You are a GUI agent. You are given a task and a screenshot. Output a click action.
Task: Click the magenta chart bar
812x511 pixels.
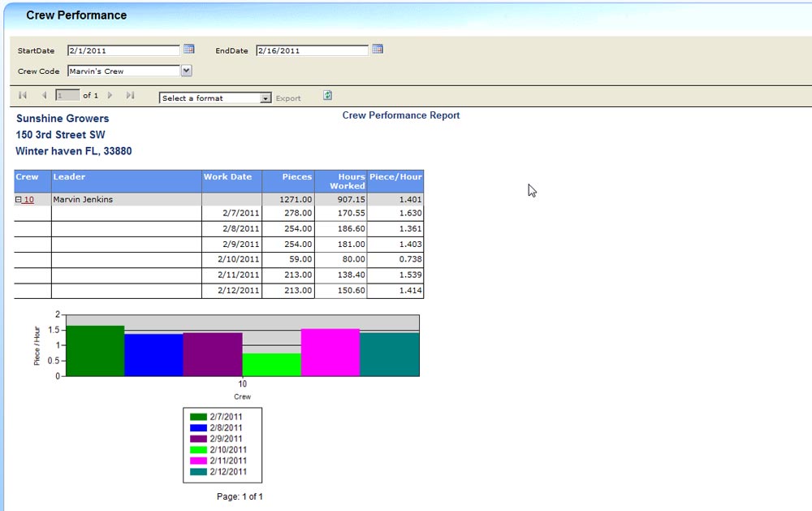[x=330, y=353]
